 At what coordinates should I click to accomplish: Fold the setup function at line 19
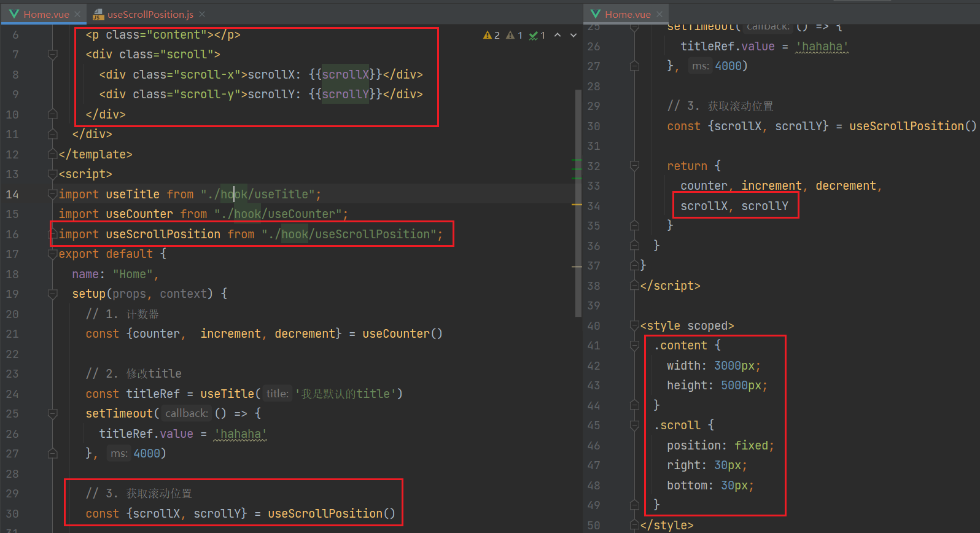tap(53, 294)
